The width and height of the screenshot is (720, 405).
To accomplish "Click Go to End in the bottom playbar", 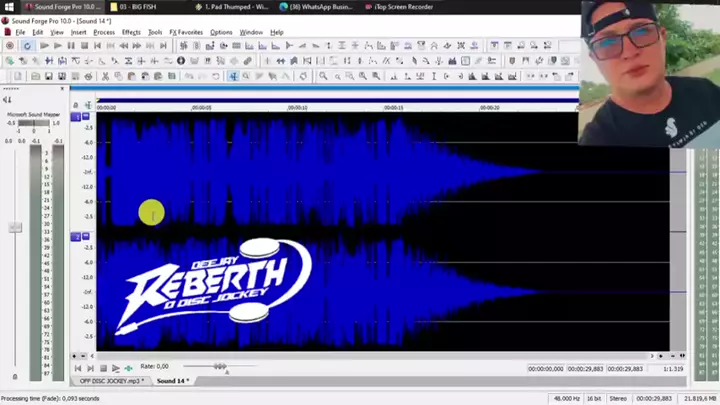I will click(x=90, y=368).
